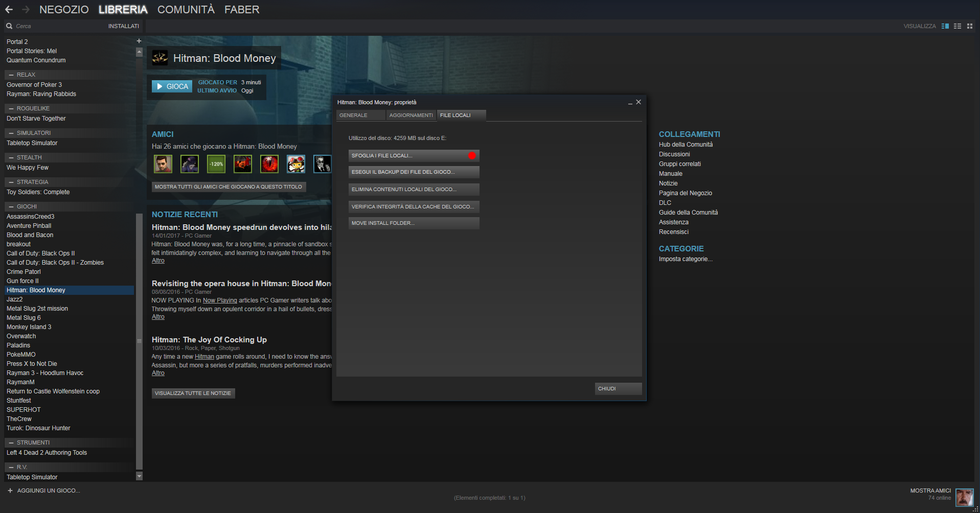Click the library list scroll-down arrow

(x=139, y=476)
